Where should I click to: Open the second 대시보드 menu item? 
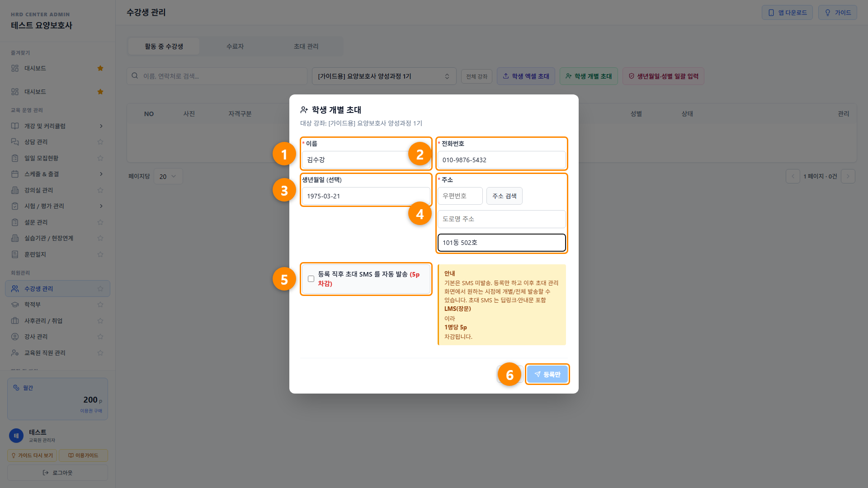[57, 92]
